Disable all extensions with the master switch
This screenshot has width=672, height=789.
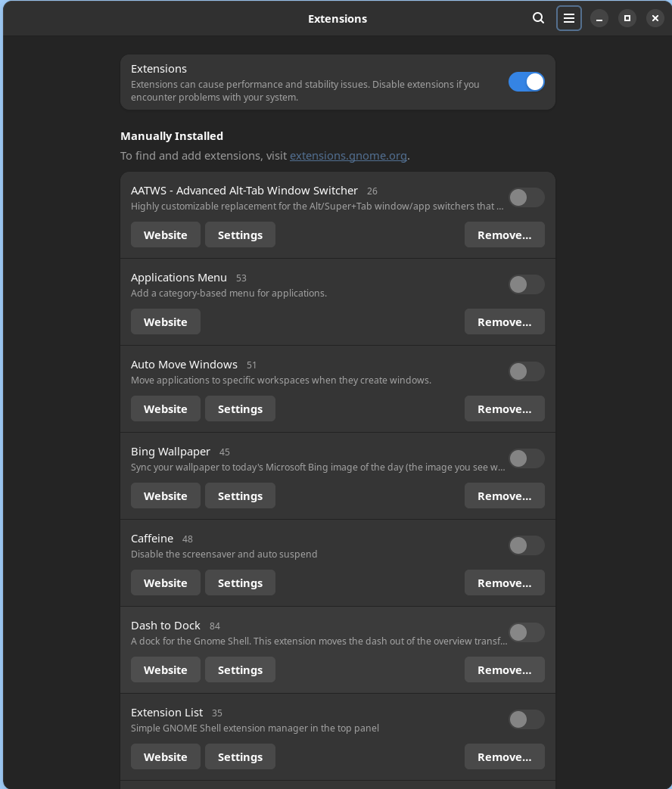pyautogui.click(x=527, y=81)
